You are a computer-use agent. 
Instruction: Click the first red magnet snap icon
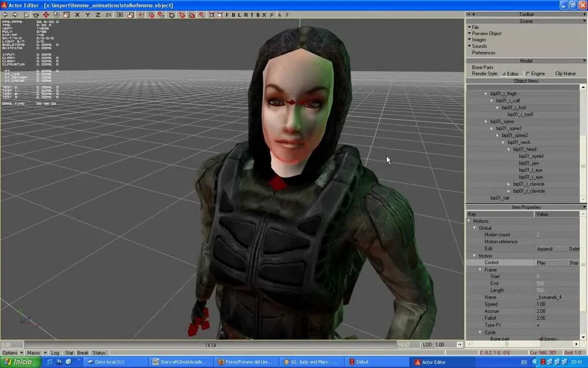(152, 15)
